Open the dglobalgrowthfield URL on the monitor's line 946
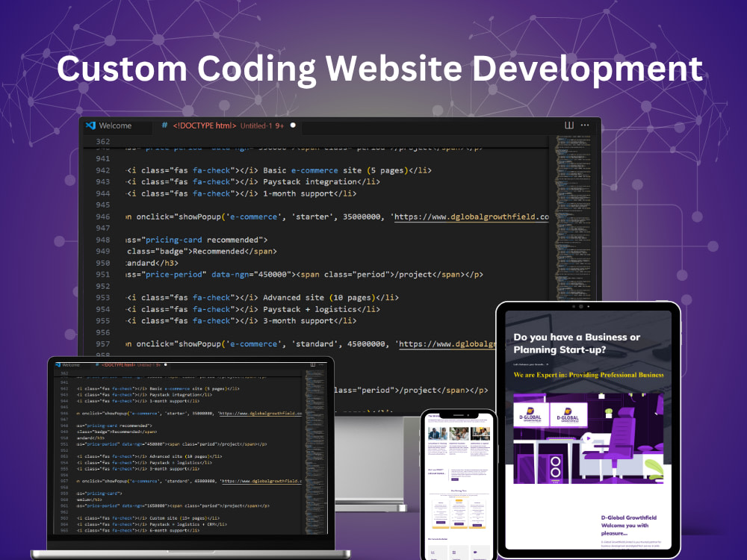This screenshot has width=747, height=560. click(471, 217)
